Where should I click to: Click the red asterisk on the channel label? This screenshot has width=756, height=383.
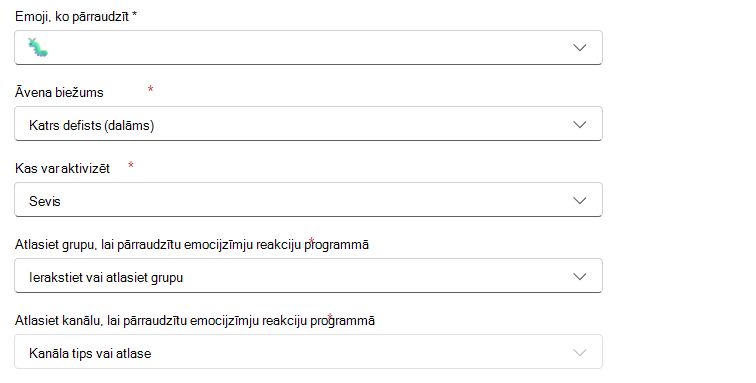tap(330, 316)
